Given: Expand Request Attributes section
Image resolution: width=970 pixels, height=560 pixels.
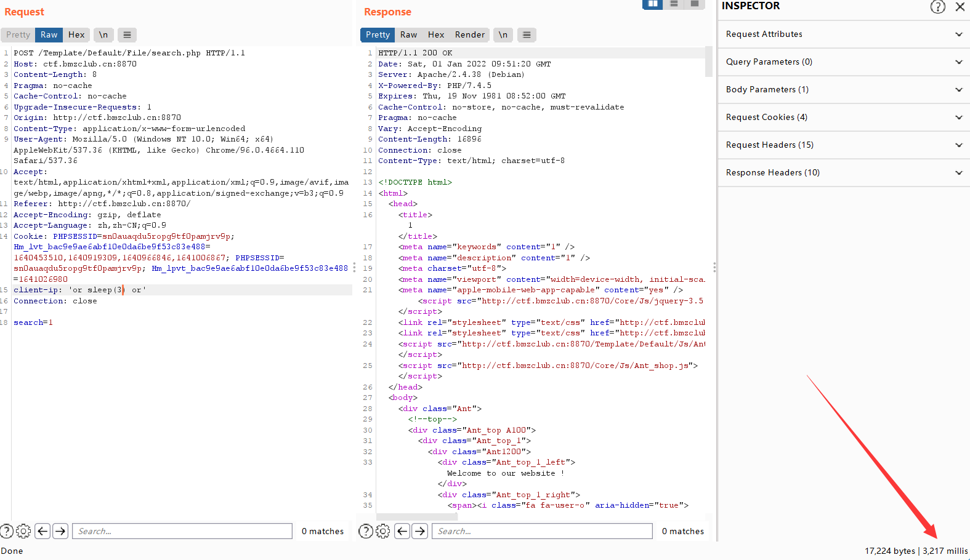Looking at the screenshot, I should 844,34.
